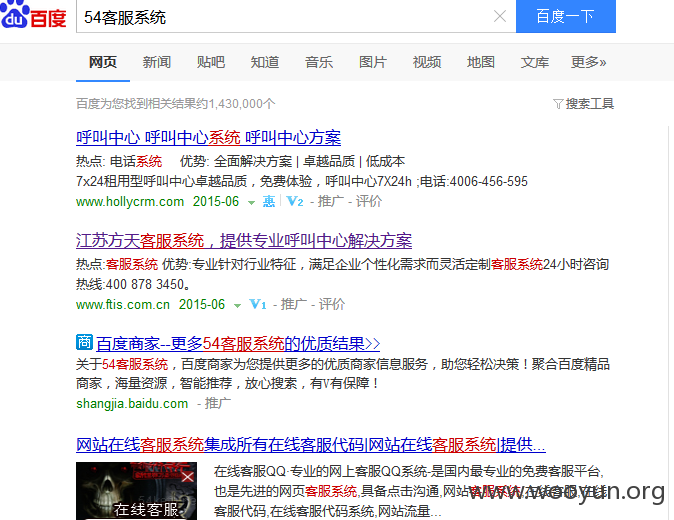
Task: Click 评价 in the hollycrm result
Action: (368, 201)
